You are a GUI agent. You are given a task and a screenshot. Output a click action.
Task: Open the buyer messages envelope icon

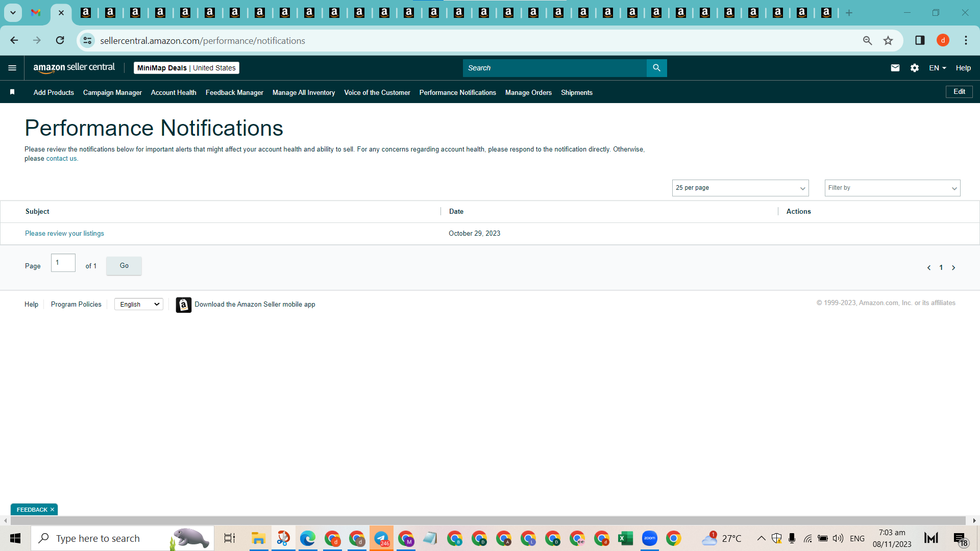tap(895, 68)
